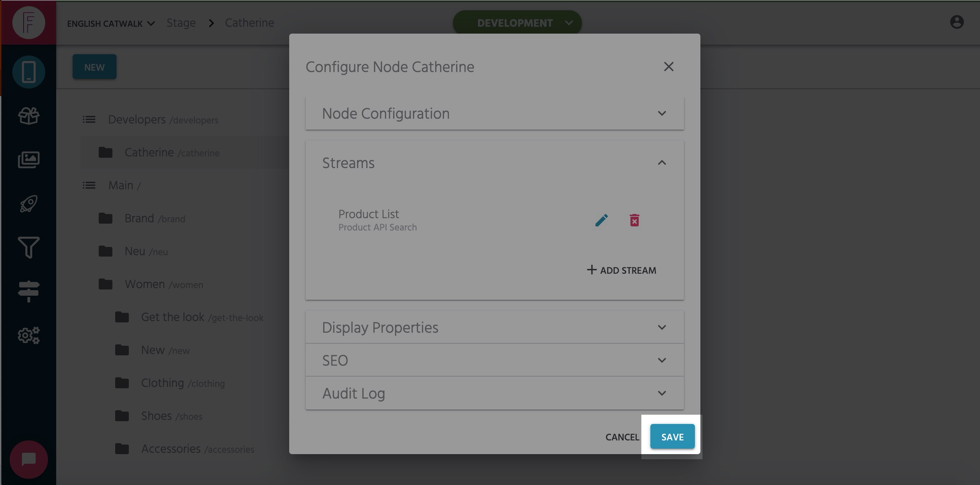This screenshot has width=980, height=485.
Task: Click the Main list icon
Action: tap(89, 186)
